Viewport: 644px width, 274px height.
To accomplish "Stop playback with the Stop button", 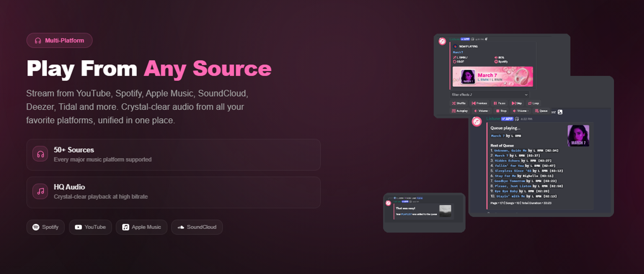I will [x=501, y=111].
